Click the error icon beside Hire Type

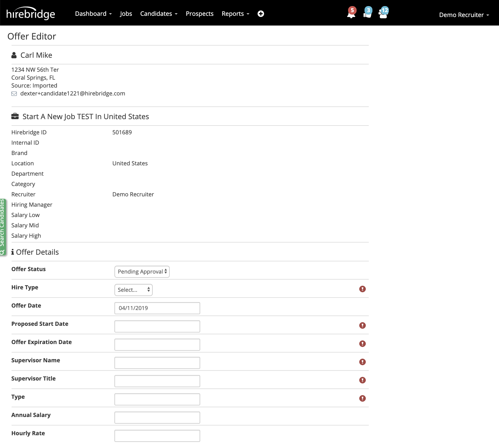point(362,289)
